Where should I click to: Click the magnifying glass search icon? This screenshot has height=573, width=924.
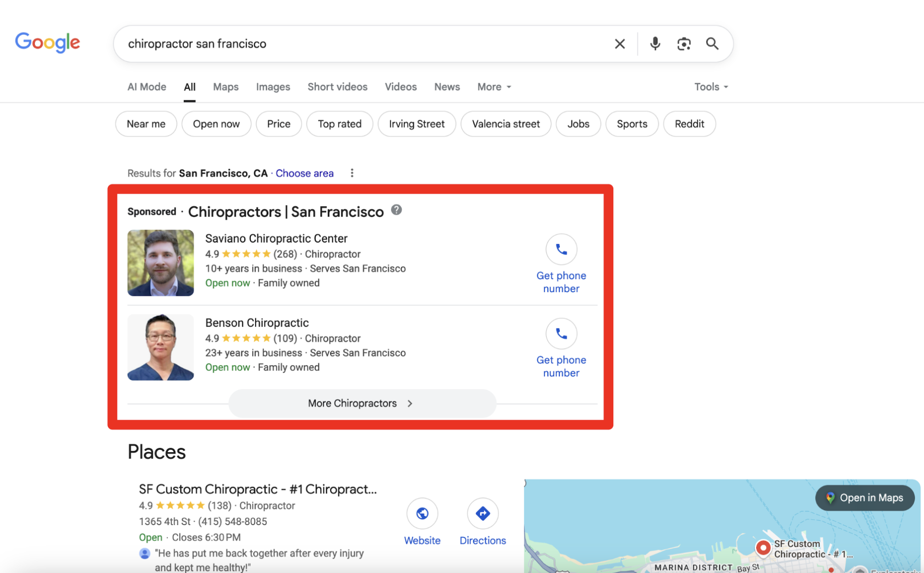tap(712, 44)
